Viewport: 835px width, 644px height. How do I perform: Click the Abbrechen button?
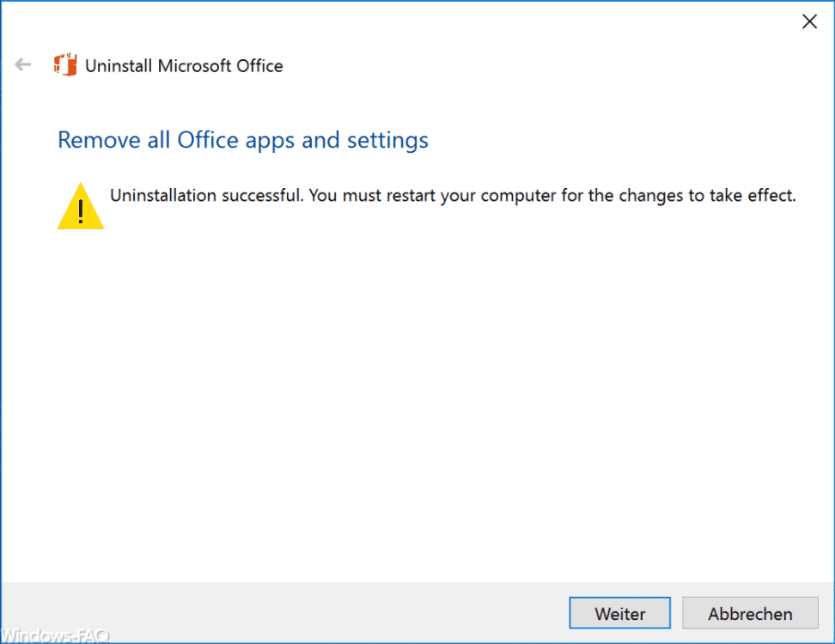[x=750, y=613]
